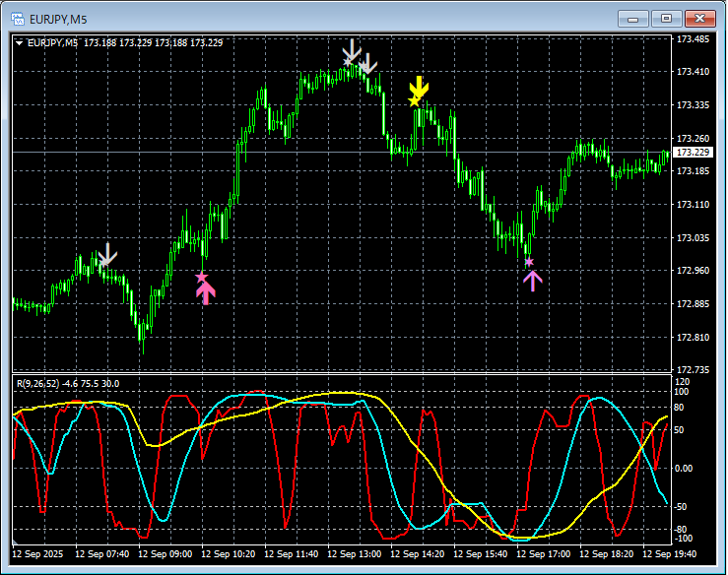Screen dimensions: 728x575
Task: Click the current price tag 173.229
Action: [694, 153]
